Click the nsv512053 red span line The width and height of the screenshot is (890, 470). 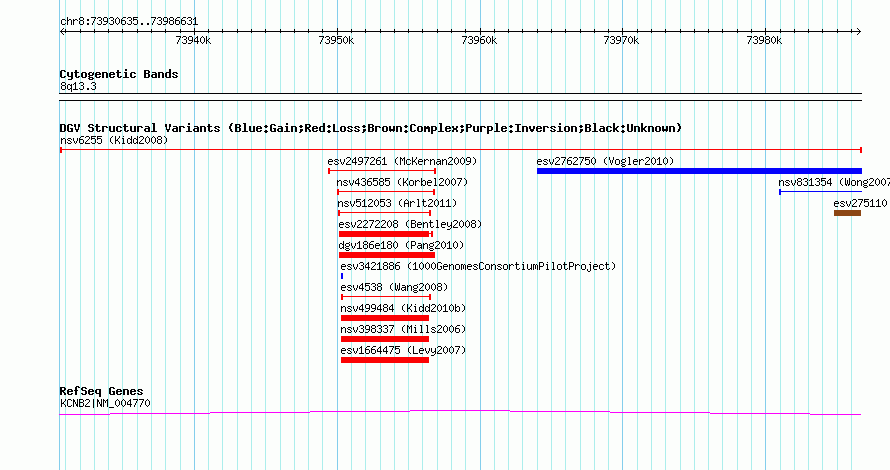click(385, 213)
